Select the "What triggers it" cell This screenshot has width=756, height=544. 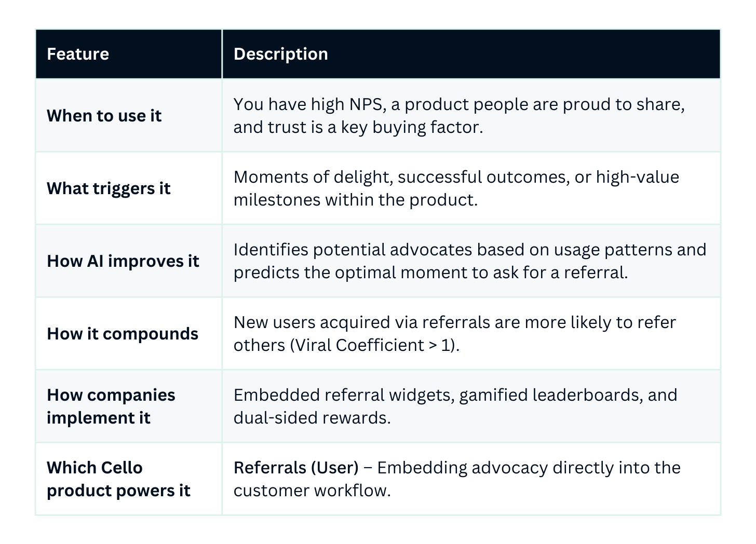pos(109,188)
